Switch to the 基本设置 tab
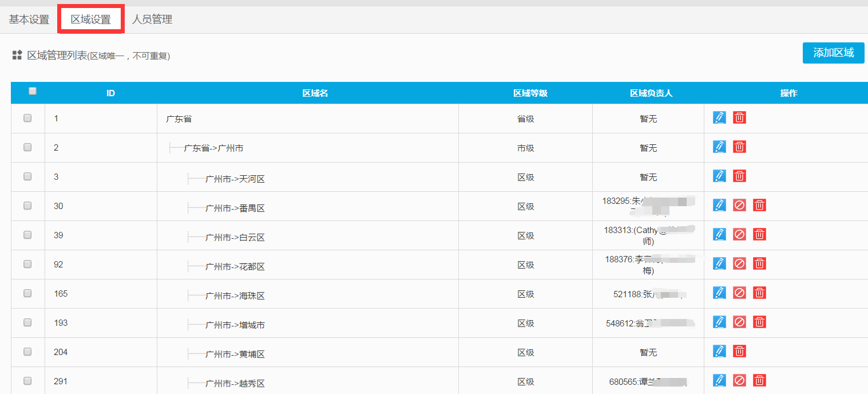Viewport: 868px width, 394px height. [29, 19]
